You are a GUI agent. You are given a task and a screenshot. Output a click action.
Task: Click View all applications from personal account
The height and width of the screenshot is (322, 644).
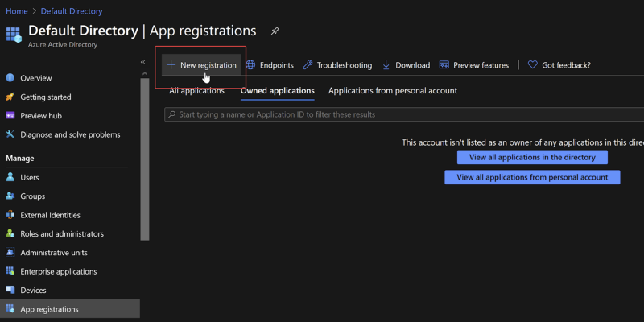(532, 177)
